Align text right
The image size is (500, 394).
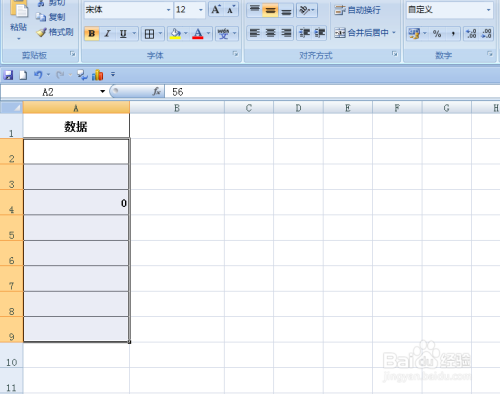tap(286, 33)
